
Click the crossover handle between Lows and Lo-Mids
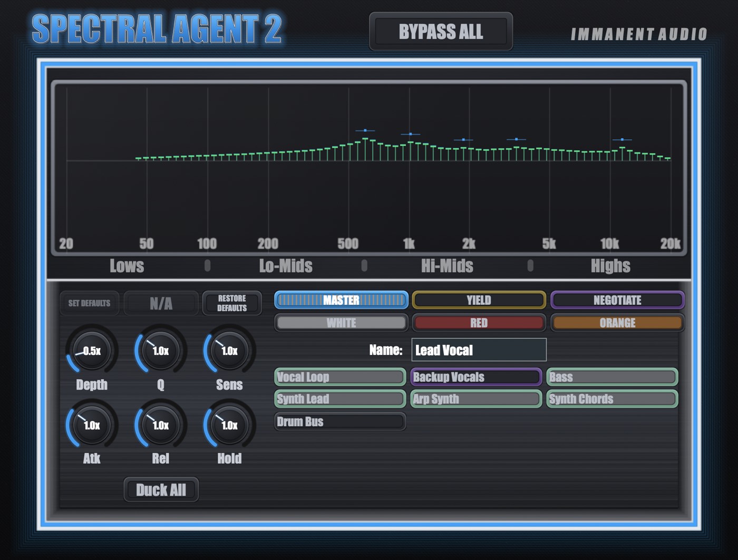tap(208, 266)
